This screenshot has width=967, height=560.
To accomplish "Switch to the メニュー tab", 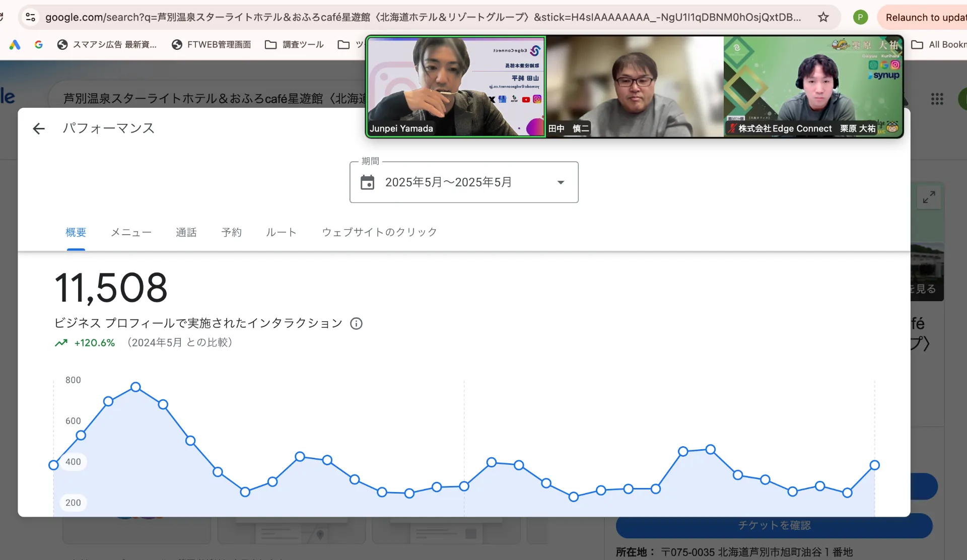I will pyautogui.click(x=131, y=232).
